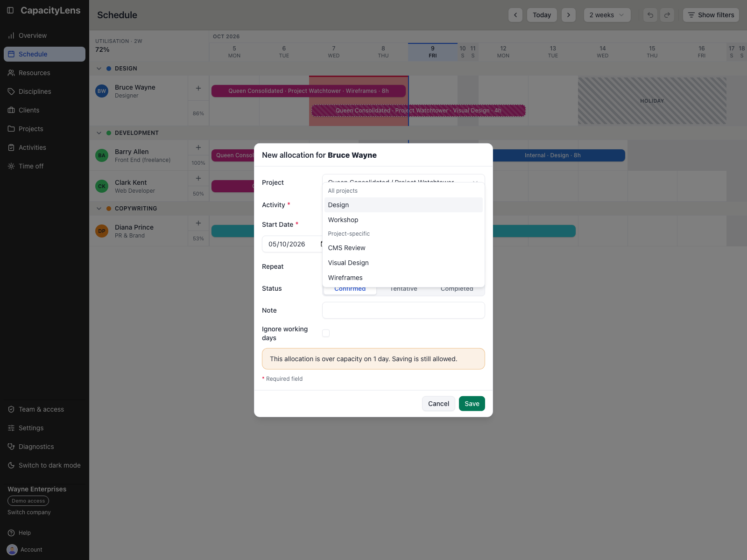Viewport: 747px width, 560px height.
Task: Set status to Confirmed
Action: (350, 289)
